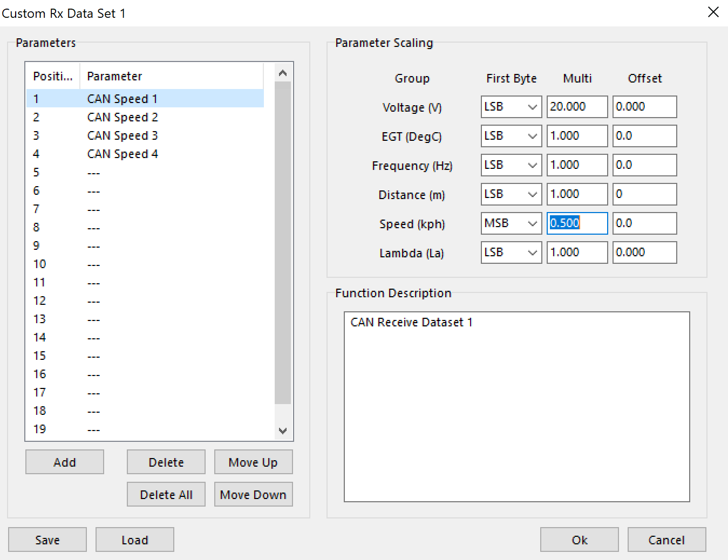Click the Add parameter button
Image resolution: width=728 pixels, height=560 pixels.
click(x=65, y=462)
